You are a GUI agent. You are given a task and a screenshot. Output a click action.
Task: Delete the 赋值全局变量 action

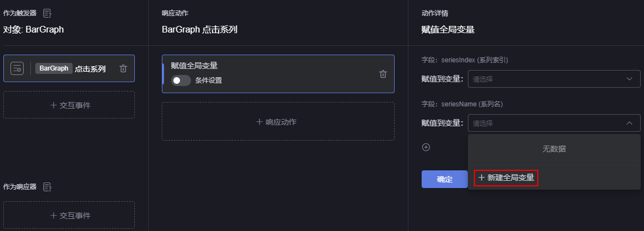pos(383,74)
